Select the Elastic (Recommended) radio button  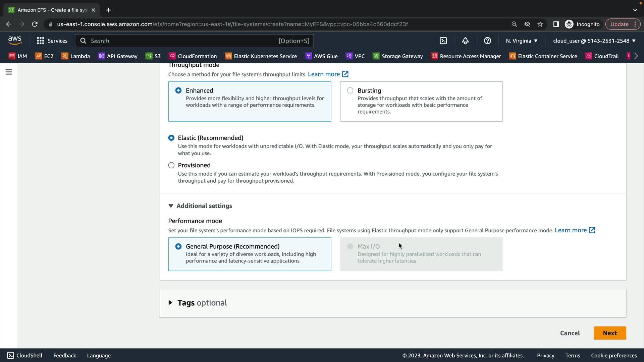click(x=171, y=138)
